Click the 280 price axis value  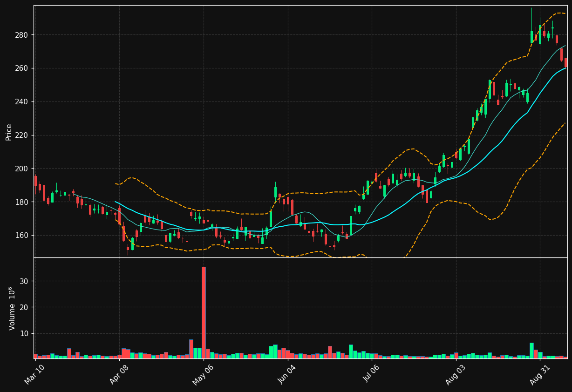pos(22,35)
